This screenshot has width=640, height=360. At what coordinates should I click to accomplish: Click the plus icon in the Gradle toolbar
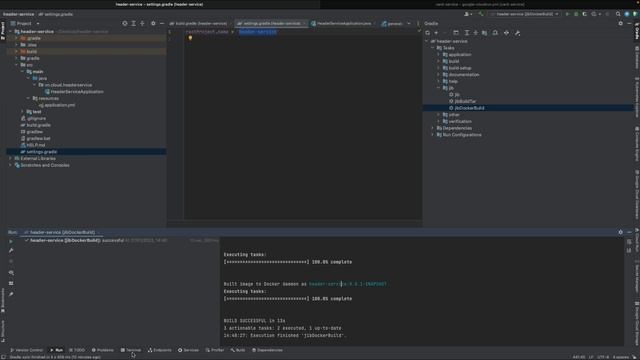[436, 33]
